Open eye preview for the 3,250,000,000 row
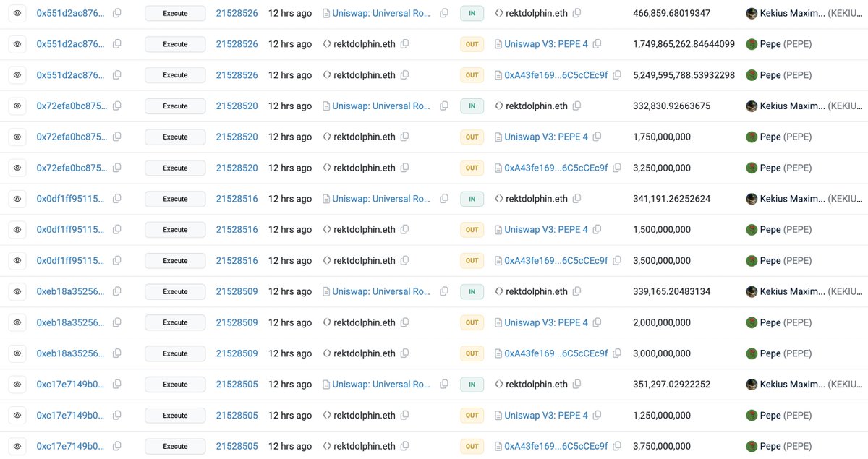Image resolution: width=868 pixels, height=459 pixels. (x=18, y=168)
